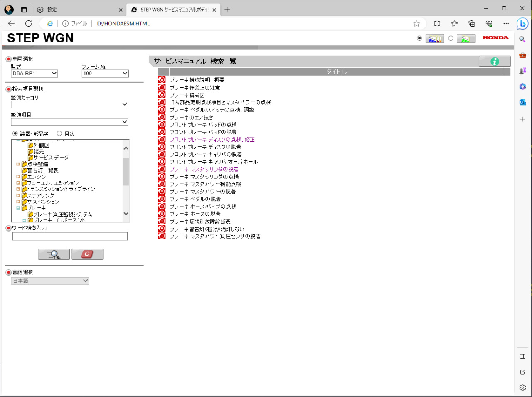The width and height of the screenshot is (532, 397).
Task: Refresh the page with reload icon
Action: (29, 24)
